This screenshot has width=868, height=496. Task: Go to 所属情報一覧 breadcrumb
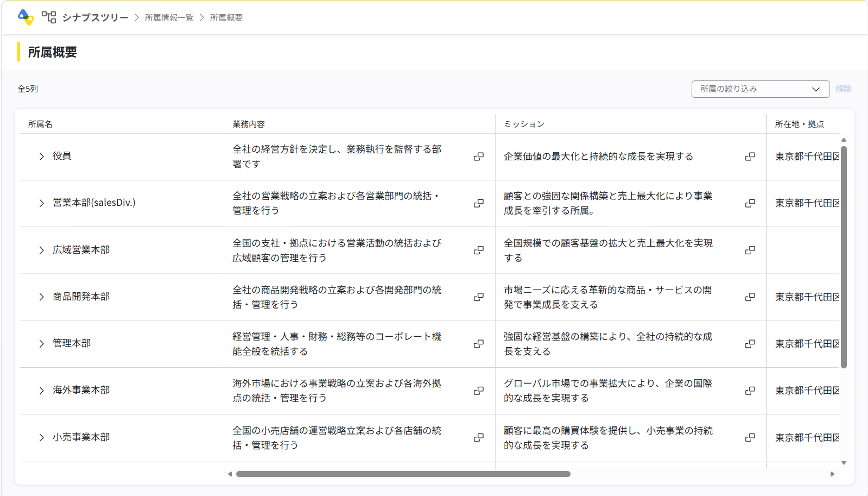coord(169,17)
